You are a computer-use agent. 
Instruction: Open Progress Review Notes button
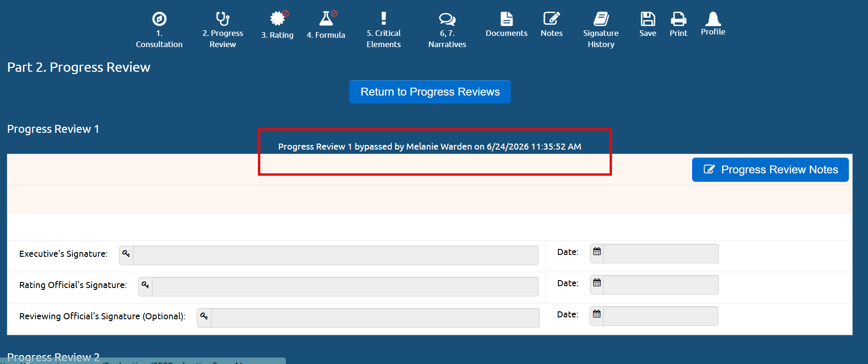click(x=770, y=170)
